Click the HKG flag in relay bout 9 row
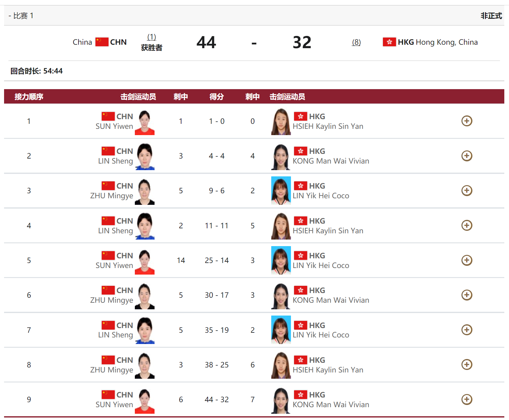 (300, 395)
